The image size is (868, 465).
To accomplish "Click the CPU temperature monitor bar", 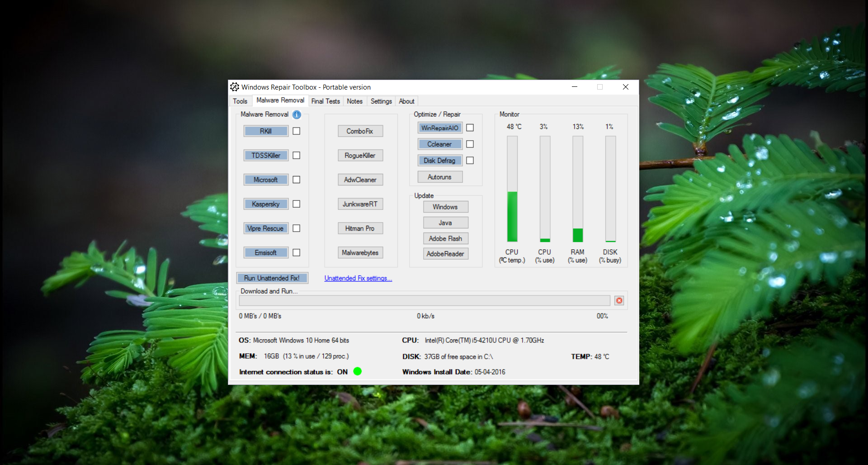I will (x=512, y=189).
